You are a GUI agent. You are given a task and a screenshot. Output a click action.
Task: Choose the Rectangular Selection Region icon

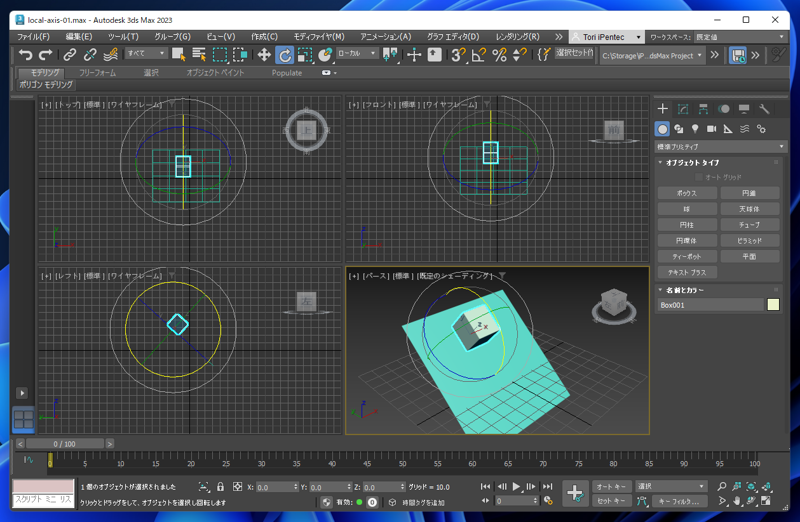click(220, 55)
